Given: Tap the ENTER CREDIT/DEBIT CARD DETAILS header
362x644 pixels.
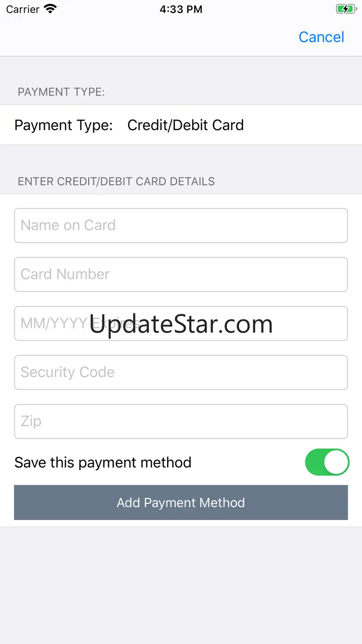Looking at the screenshot, I should [x=116, y=181].
